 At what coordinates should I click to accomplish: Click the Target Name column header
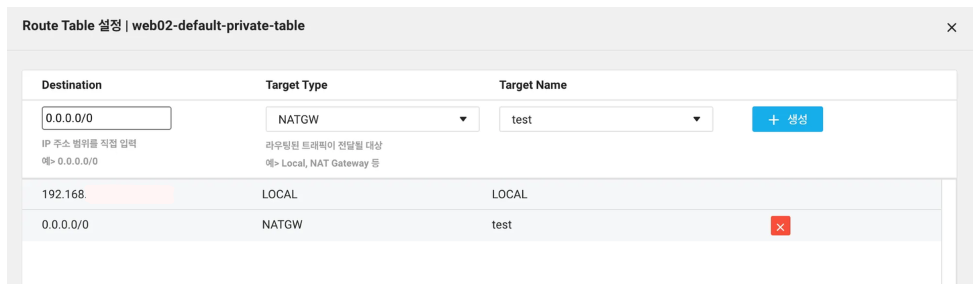tap(533, 85)
